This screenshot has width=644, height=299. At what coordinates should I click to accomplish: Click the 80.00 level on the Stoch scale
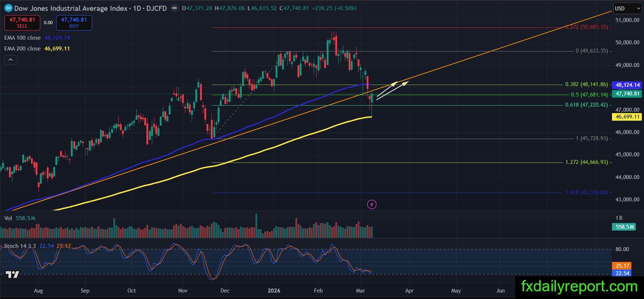tap(622, 249)
